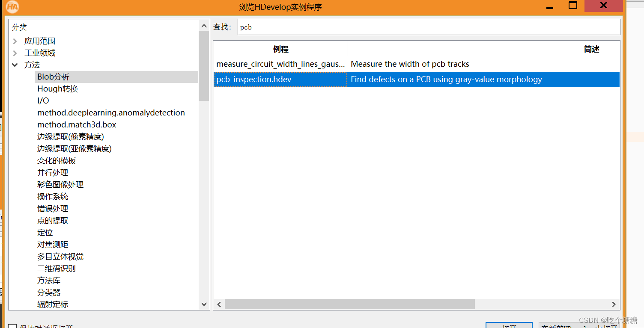The image size is (644, 328).
Task: Select the 变化的模板 method
Action: tap(57, 161)
